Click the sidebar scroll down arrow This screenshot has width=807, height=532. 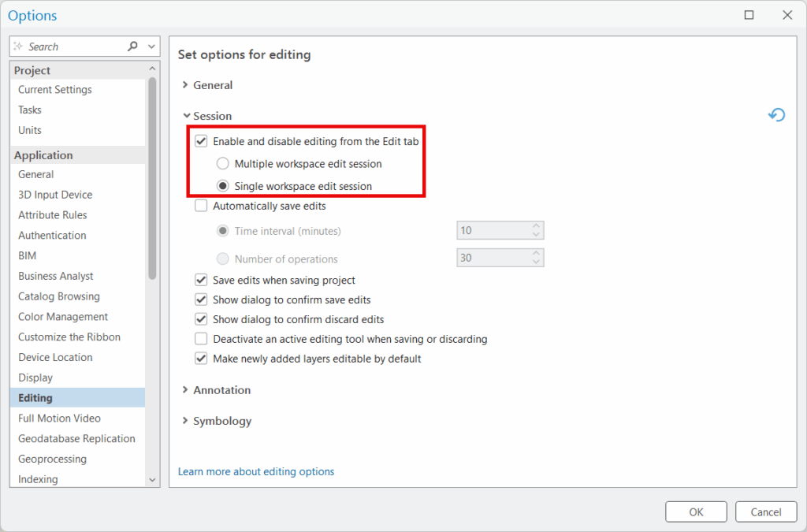tap(152, 479)
